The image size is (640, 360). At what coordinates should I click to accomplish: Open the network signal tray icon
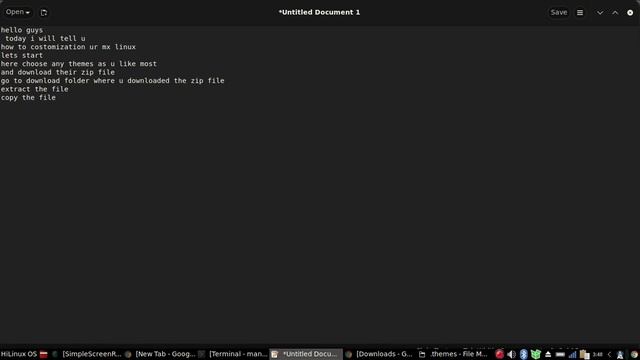(x=572, y=354)
